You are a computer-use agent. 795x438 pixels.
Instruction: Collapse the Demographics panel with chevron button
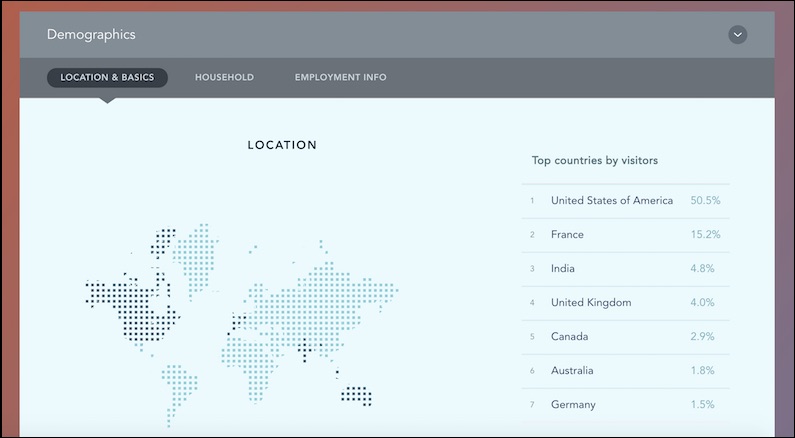click(737, 35)
